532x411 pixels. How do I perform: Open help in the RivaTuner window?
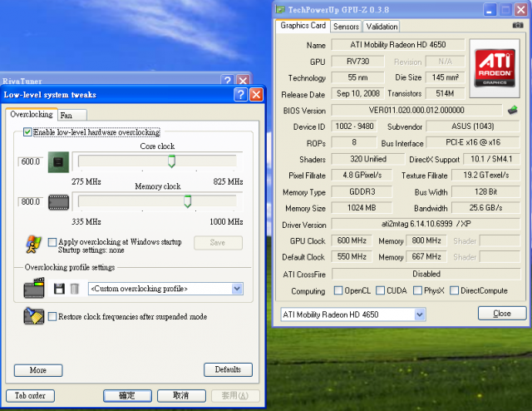tap(227, 80)
